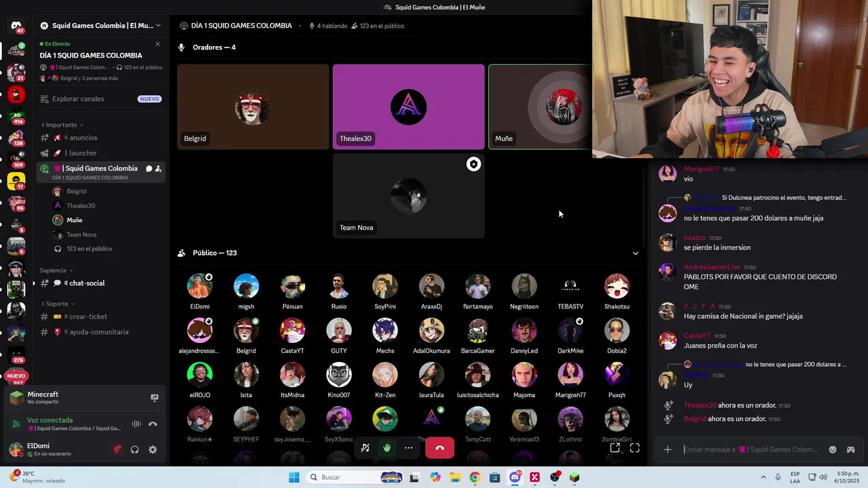This screenshot has width=868, height=488.
Task: Collapse the Suplencia category
Action: [x=56, y=270]
